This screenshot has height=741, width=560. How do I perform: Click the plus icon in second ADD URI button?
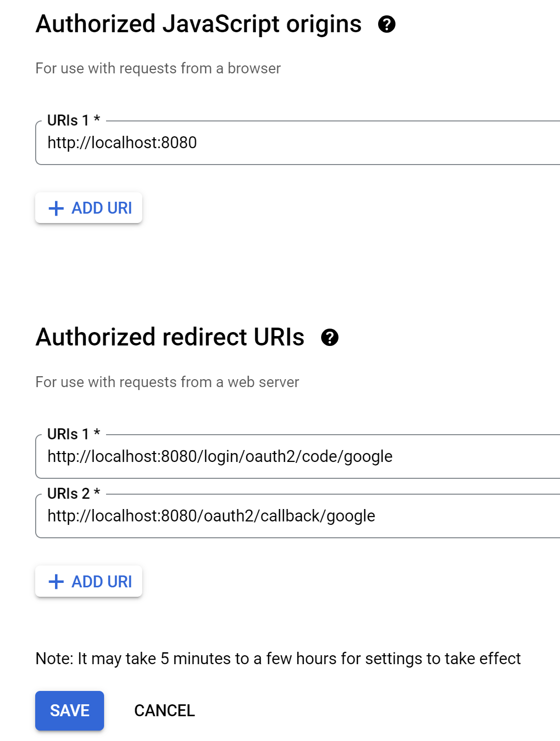pos(56,581)
